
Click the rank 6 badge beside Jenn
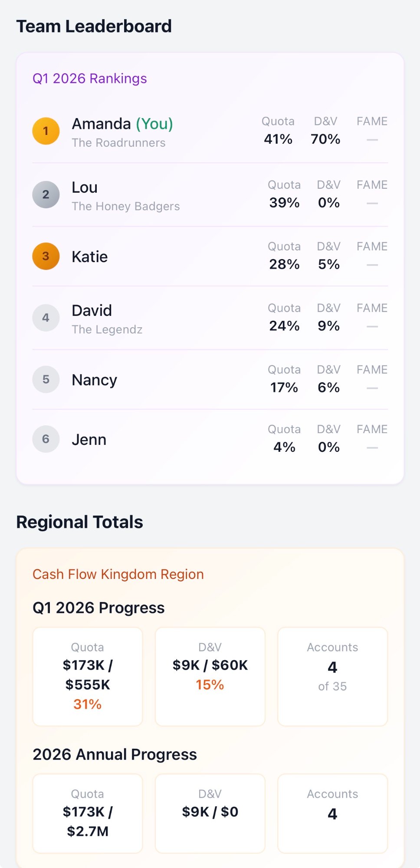(46, 439)
